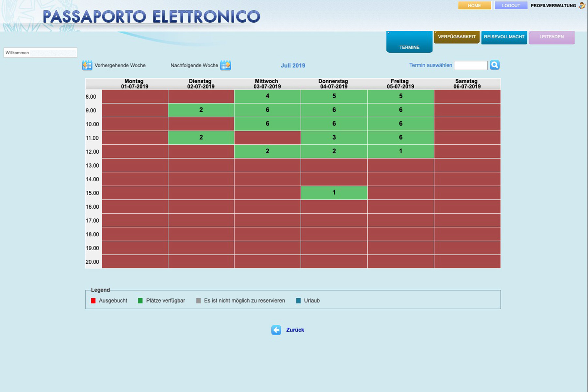Open the Reisevollmacht tab
Image resolution: width=588 pixels, height=392 pixels.
pos(504,37)
